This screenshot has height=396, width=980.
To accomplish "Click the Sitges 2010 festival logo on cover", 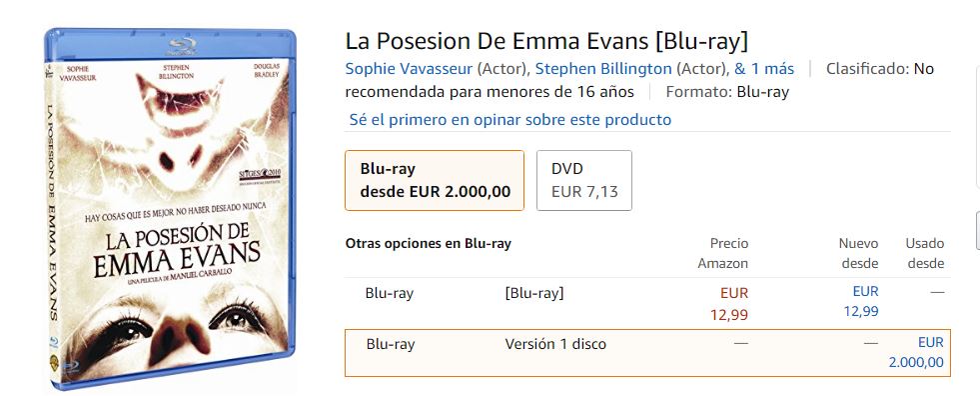I will (x=259, y=176).
